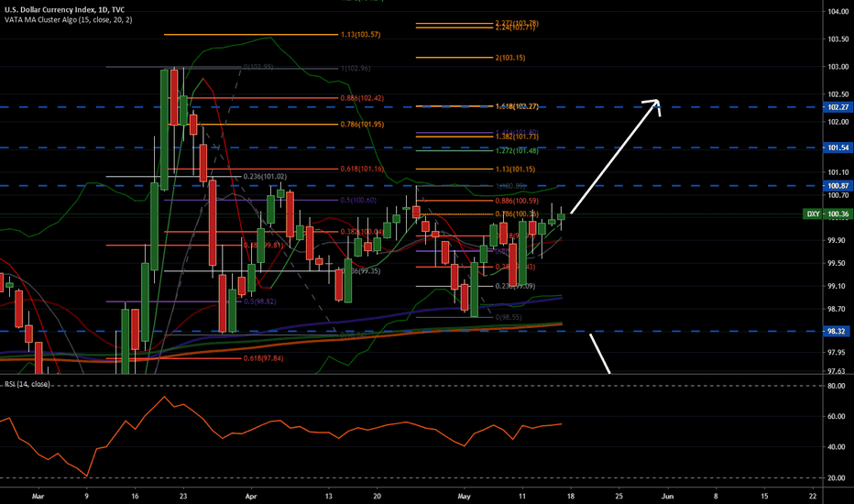Click the 1.272(101.48) extension level label
854x504 pixels.
point(517,151)
